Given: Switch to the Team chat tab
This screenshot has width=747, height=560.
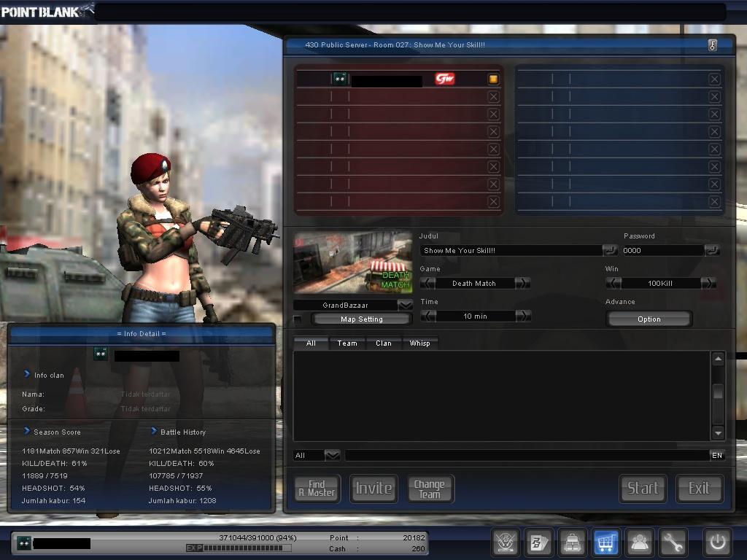Looking at the screenshot, I should click(347, 343).
